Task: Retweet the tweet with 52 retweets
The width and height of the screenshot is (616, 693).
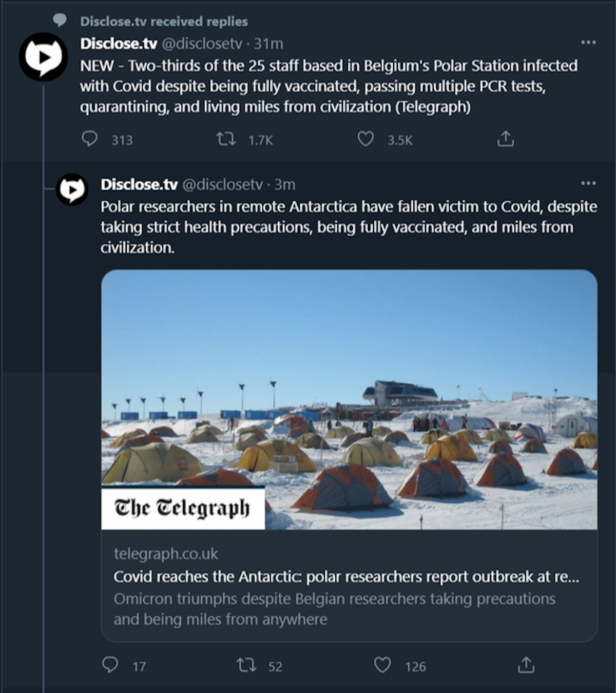Action: (245, 666)
